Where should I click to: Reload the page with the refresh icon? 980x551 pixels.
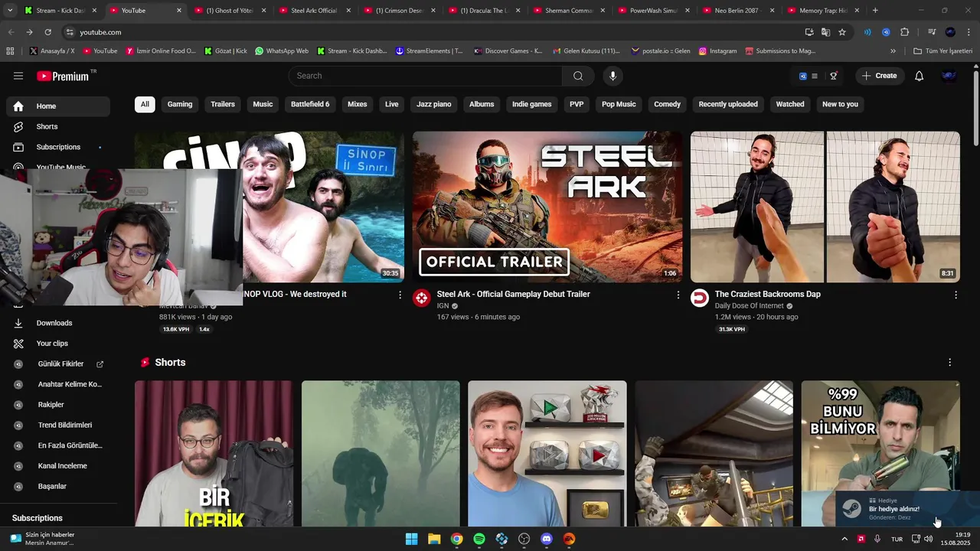47,32
